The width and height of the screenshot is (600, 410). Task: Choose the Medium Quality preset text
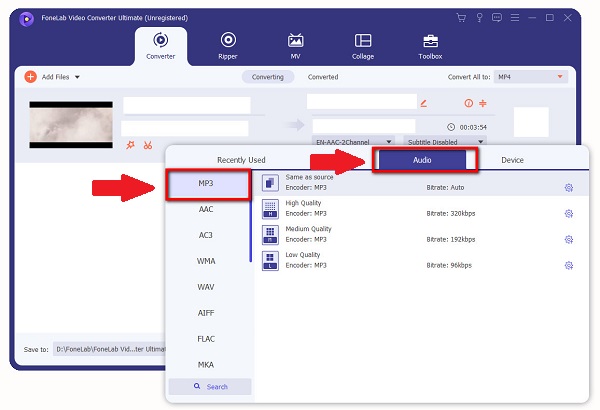point(308,229)
